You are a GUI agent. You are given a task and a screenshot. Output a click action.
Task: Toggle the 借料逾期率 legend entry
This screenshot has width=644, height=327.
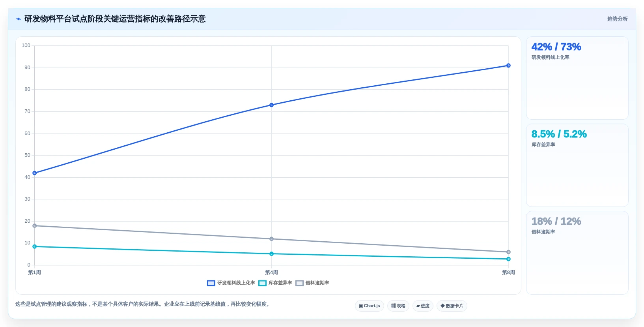tap(312, 283)
